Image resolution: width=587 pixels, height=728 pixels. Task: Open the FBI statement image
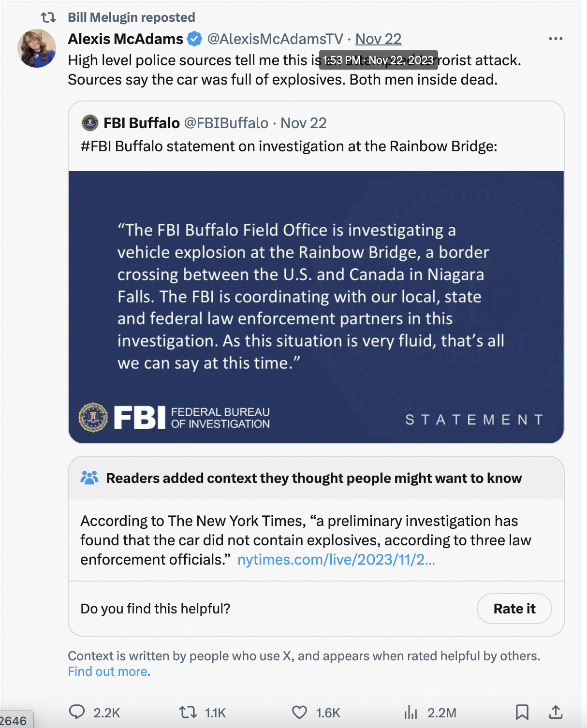(x=316, y=306)
